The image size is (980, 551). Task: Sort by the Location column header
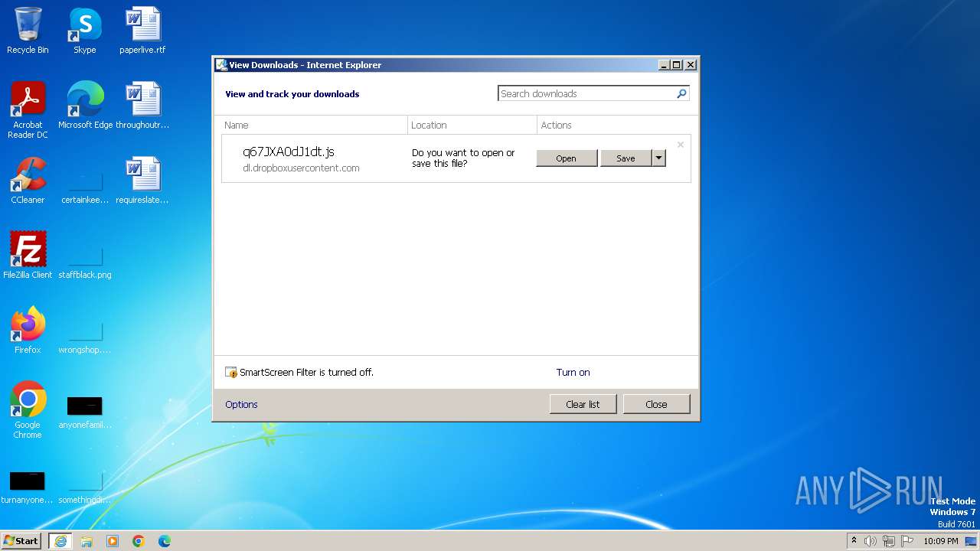(x=472, y=125)
